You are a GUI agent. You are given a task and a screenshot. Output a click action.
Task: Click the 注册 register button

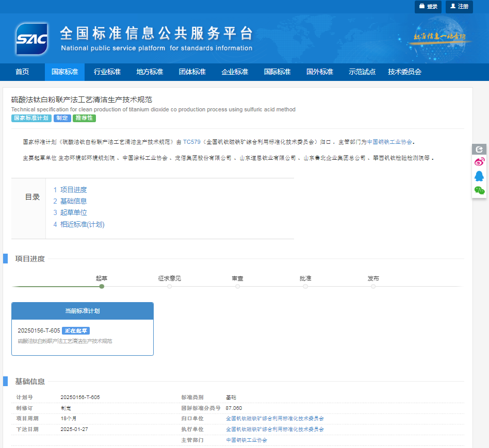(x=459, y=7)
